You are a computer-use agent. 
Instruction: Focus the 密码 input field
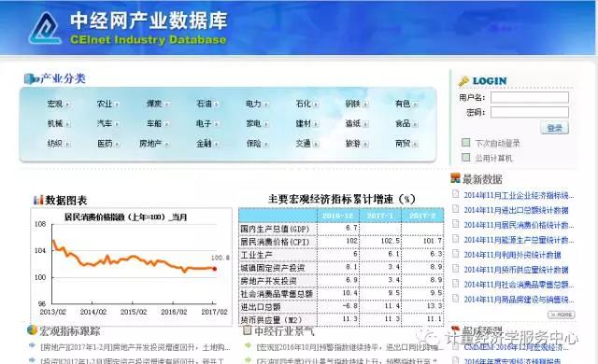coord(530,112)
